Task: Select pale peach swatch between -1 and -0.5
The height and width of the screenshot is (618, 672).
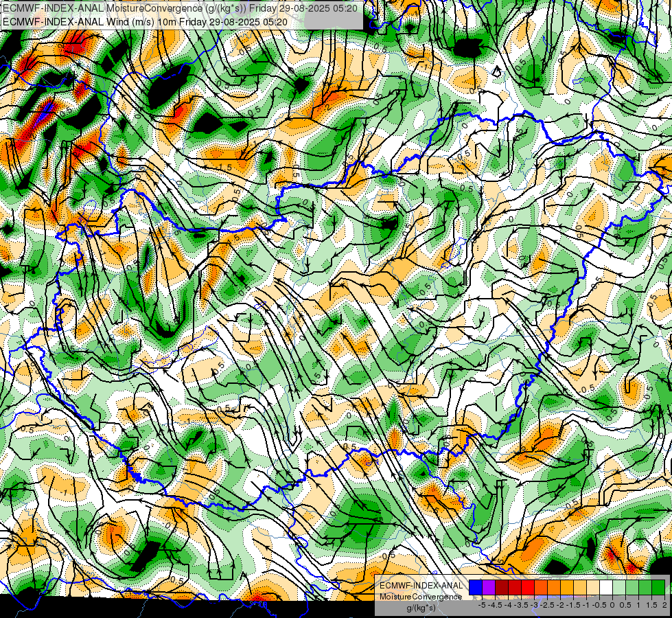Action: (x=592, y=587)
